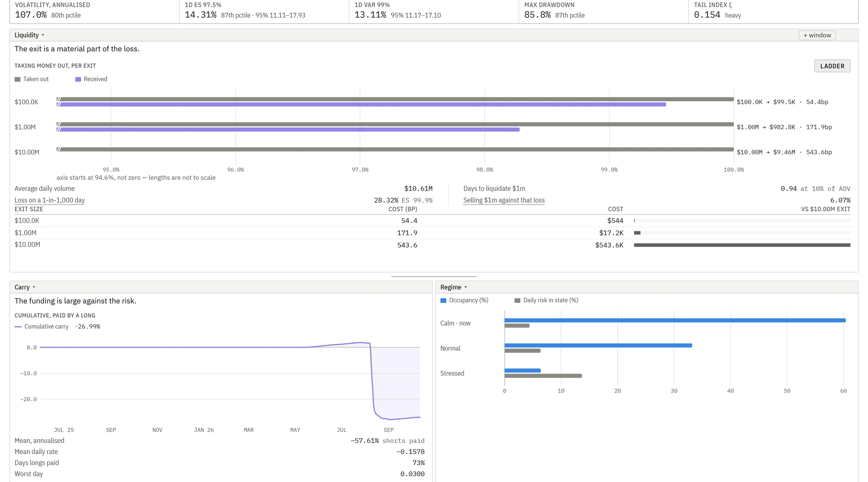Screen dimensions: 868x482
Task: Open the Carry panel dropdown
Action: (25, 287)
